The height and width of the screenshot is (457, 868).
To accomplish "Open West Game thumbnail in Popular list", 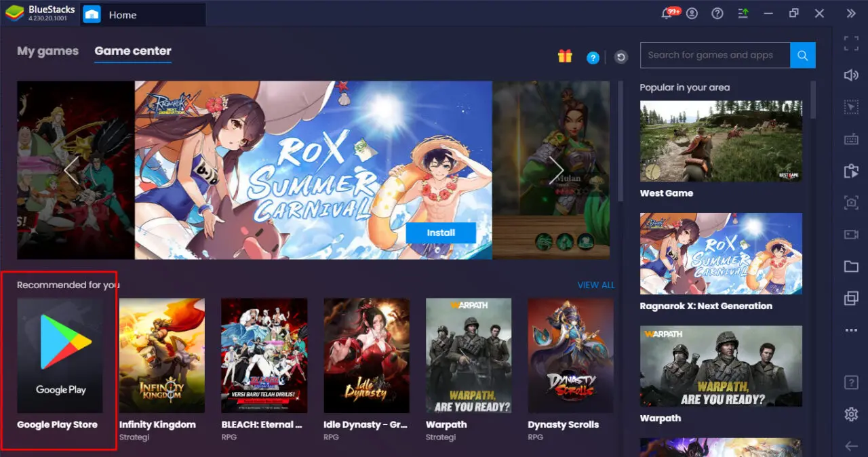I will click(x=721, y=141).
